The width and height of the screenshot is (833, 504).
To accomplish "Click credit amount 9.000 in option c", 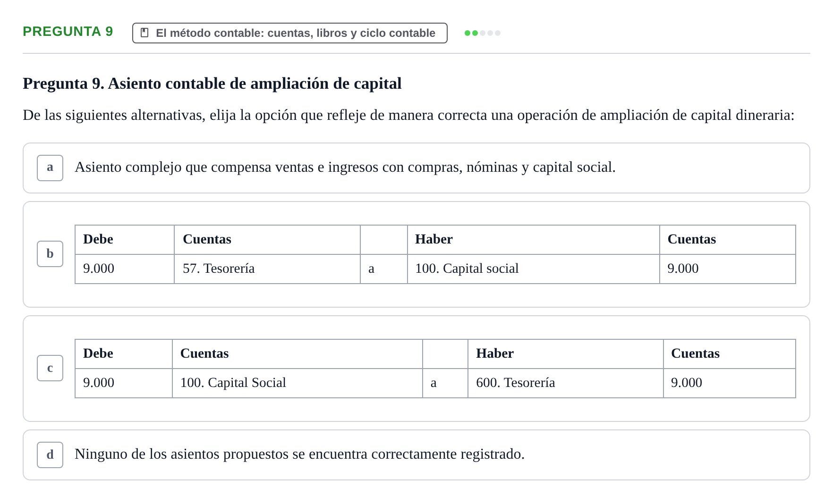I will point(730,383).
